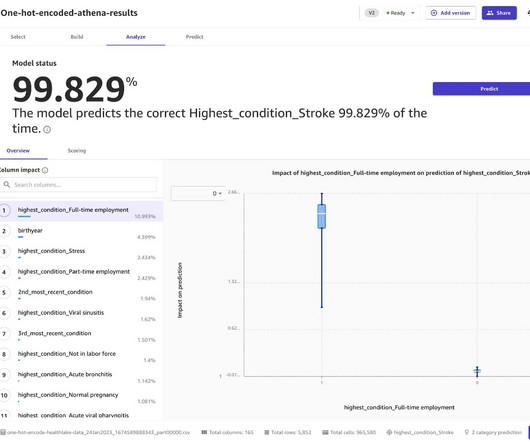The image size is (530, 442).
Task: Open the Scoring sub-tab
Action: (x=77, y=151)
